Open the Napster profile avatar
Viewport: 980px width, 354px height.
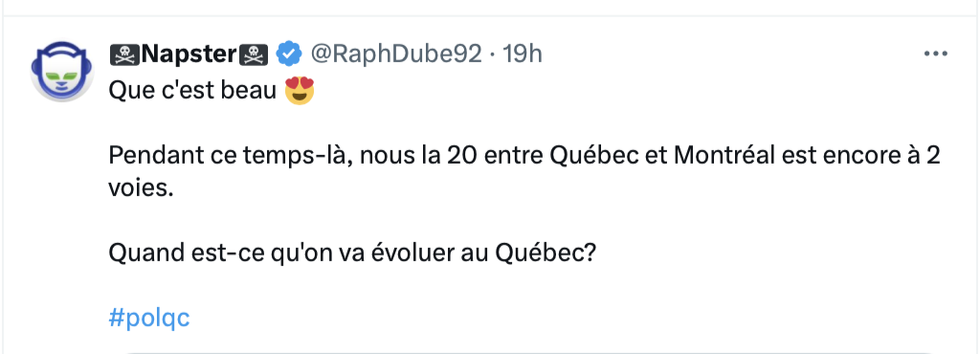click(61, 71)
